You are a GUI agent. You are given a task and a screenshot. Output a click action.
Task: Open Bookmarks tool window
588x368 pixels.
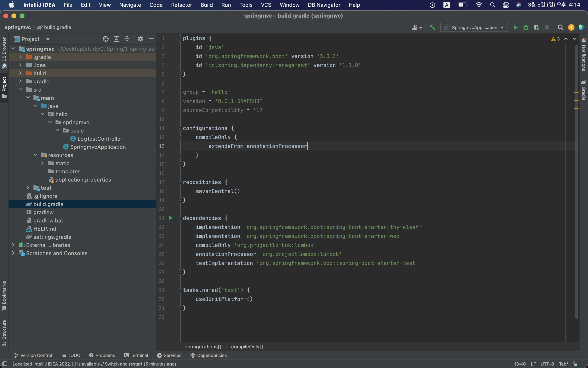pyautogui.click(x=4, y=296)
